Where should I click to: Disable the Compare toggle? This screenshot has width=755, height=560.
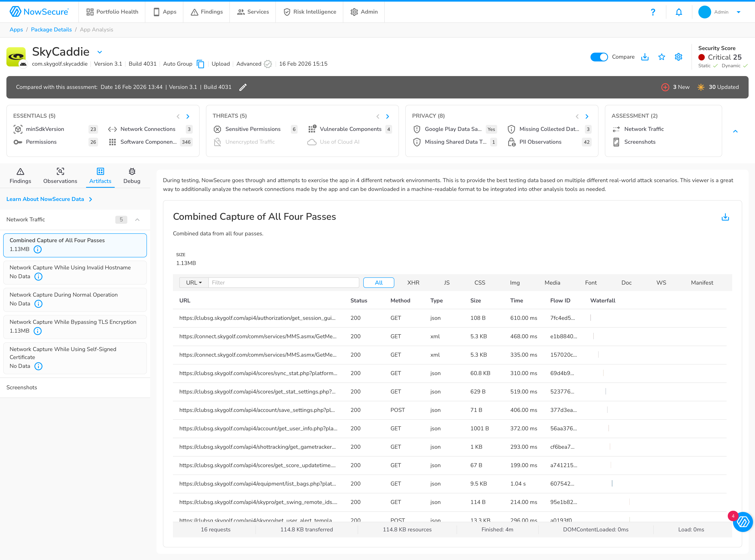(x=599, y=57)
